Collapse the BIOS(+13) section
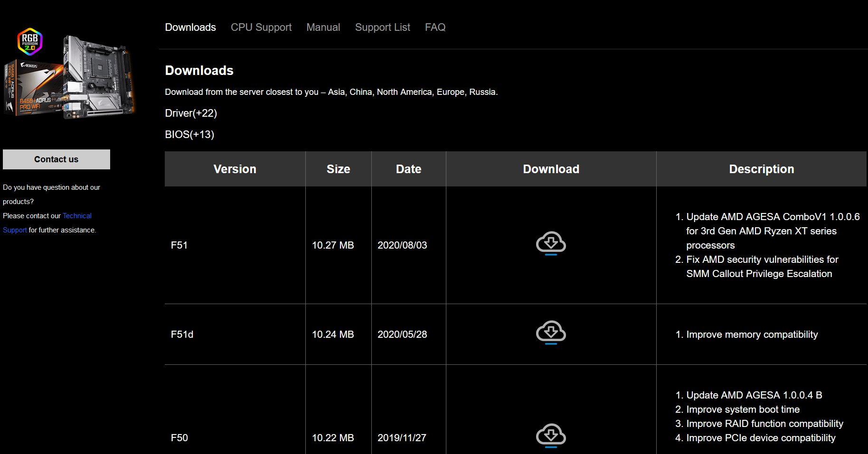Viewport: 868px width, 454px height. click(189, 134)
